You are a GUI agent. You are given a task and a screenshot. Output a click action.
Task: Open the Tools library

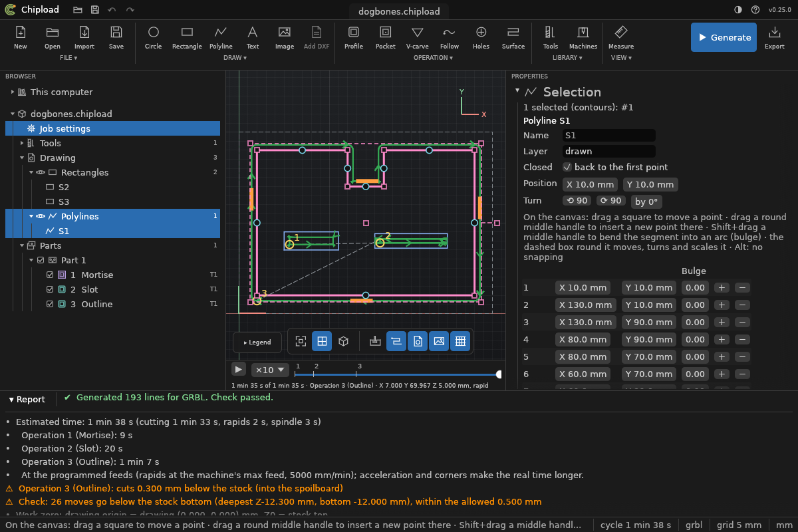pyautogui.click(x=551, y=37)
